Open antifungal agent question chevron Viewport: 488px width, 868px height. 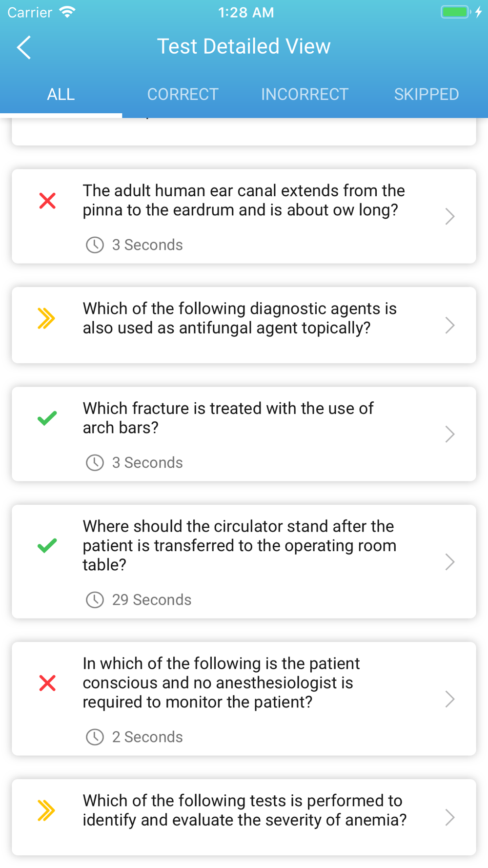[x=450, y=325]
